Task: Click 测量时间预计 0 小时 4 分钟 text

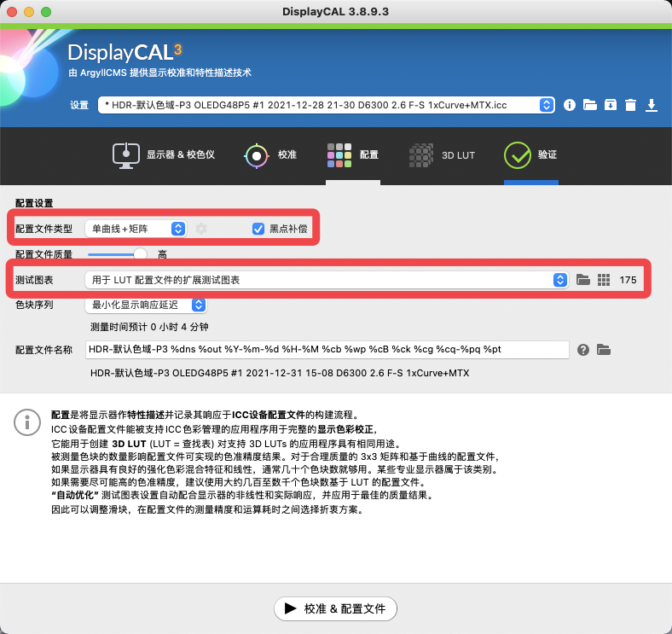Action: [x=149, y=327]
